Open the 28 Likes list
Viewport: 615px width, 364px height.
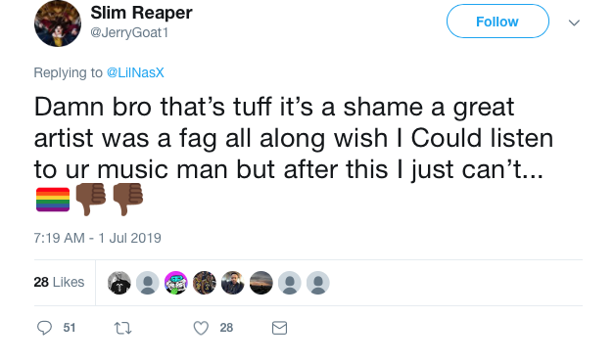tap(59, 282)
